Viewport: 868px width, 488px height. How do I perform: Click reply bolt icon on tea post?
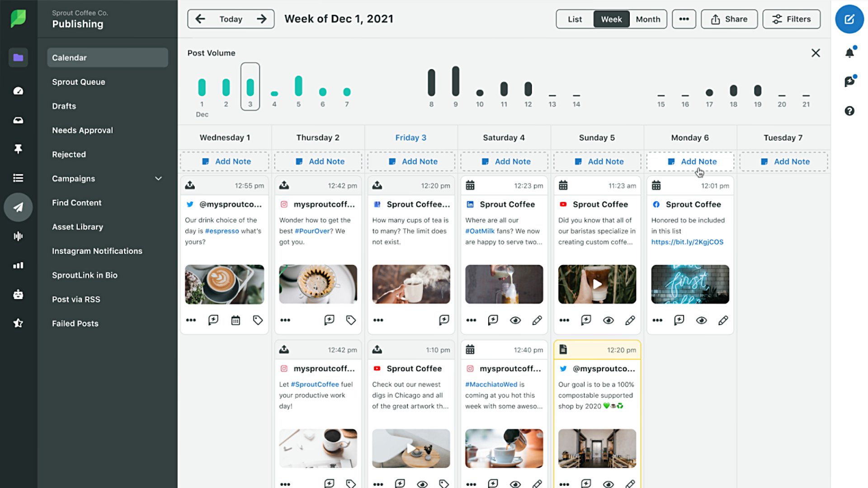(444, 320)
